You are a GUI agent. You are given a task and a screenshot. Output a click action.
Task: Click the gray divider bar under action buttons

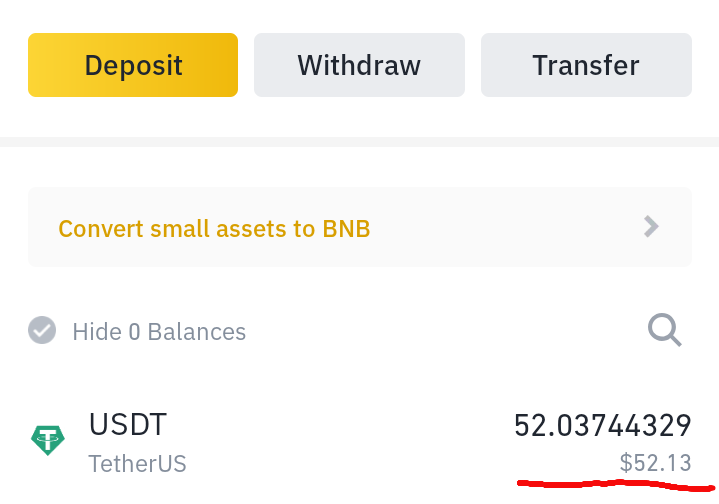pos(360,142)
